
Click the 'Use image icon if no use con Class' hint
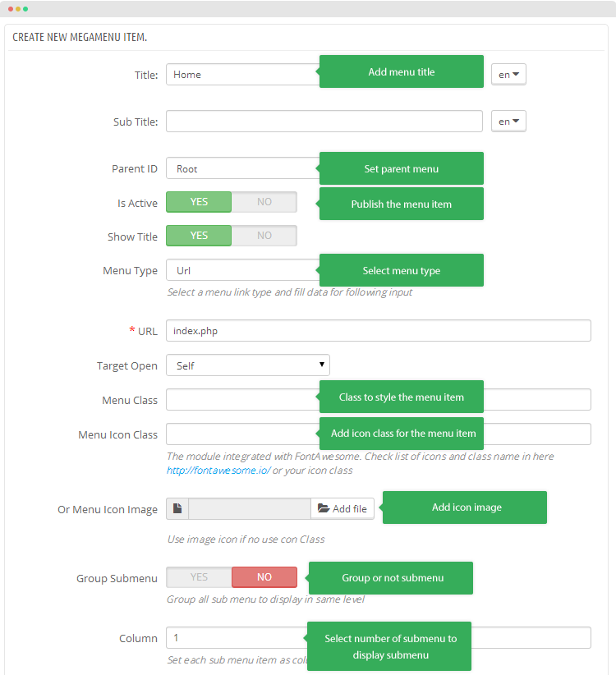(246, 540)
